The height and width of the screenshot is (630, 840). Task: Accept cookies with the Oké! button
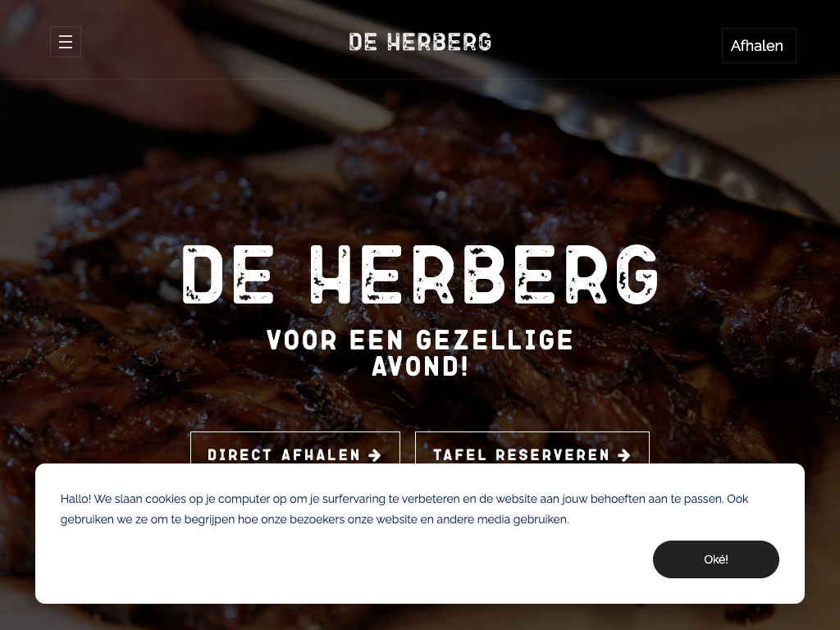(715, 559)
